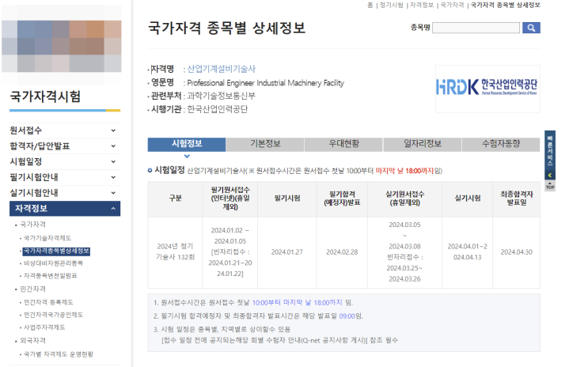Open 자격종목변천일람표 sidebar link
Image resolution: width=588 pixels, height=367 pixels.
pos(50,275)
